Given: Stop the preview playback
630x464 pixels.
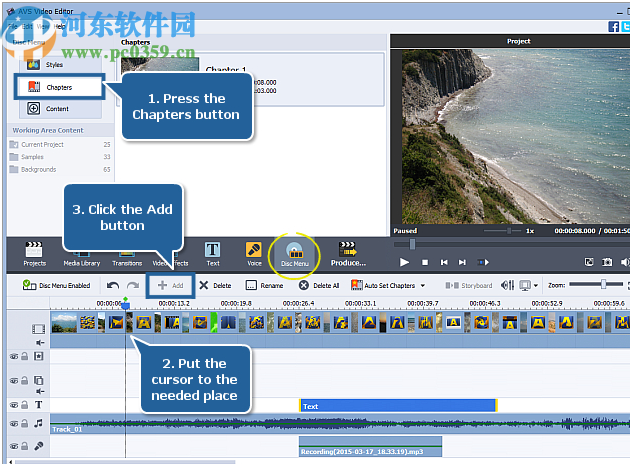Looking at the screenshot, I should click(425, 262).
